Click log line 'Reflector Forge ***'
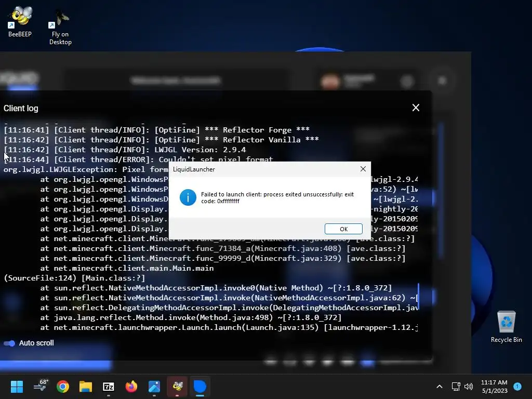The width and height of the screenshot is (532, 399). click(x=156, y=130)
